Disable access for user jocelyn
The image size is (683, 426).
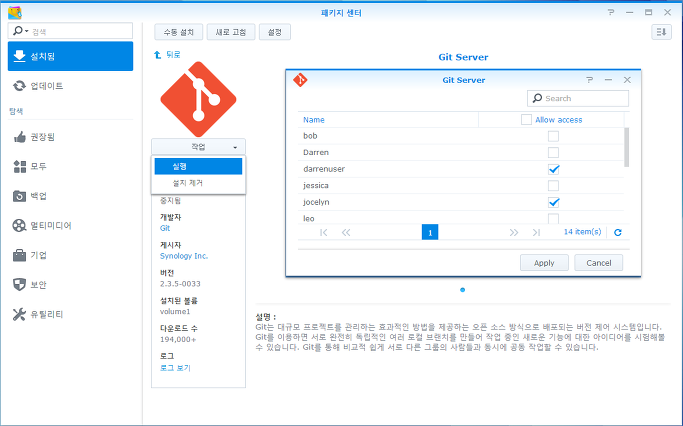point(553,202)
